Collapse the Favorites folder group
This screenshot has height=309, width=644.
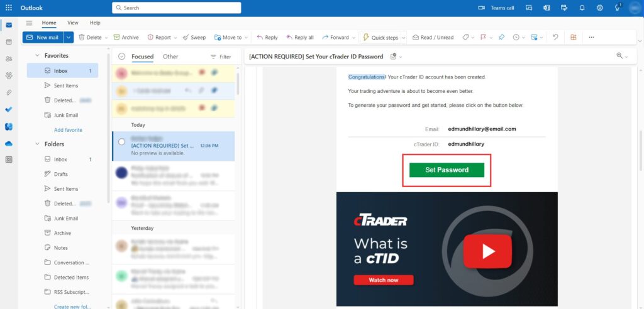coord(36,56)
